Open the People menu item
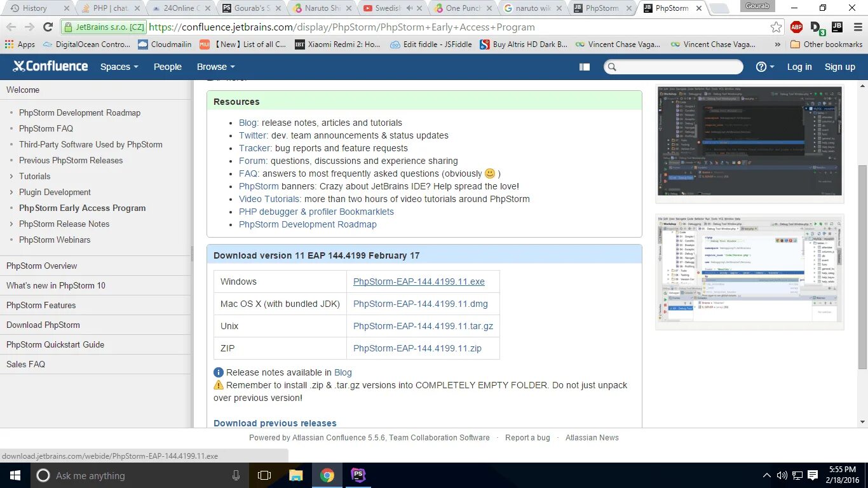Screen dimensions: 868x488 click(x=168, y=67)
